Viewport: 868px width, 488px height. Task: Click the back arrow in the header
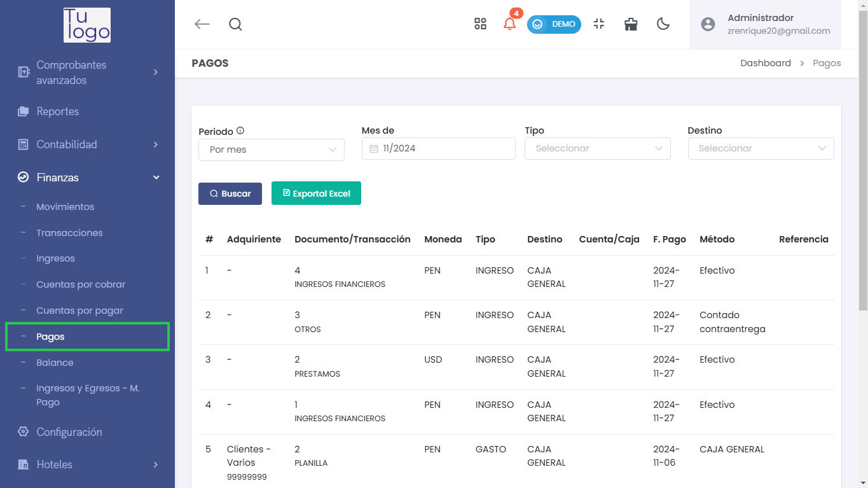click(202, 24)
